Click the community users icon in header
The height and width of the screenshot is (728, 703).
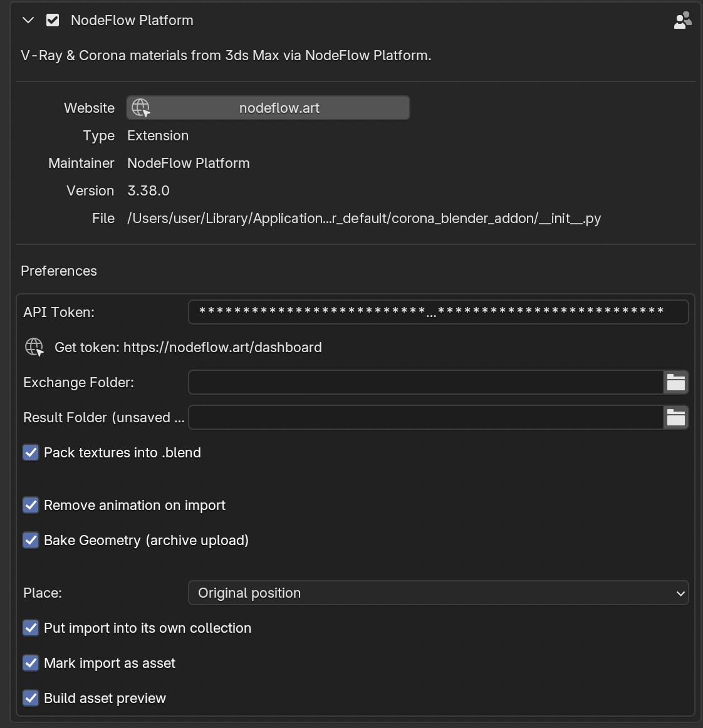point(682,21)
